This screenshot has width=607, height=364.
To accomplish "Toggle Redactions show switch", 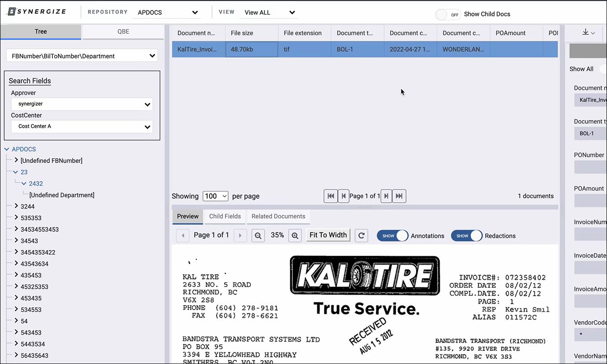I will [466, 236].
